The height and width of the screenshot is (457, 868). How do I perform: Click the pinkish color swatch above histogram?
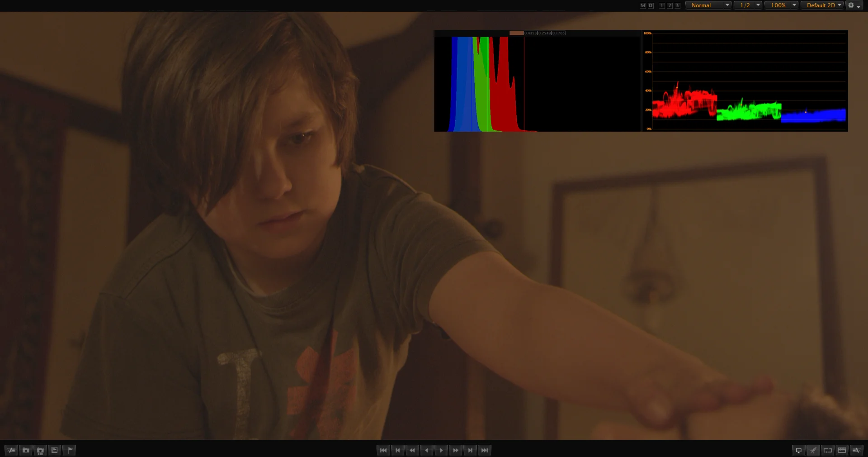pos(516,33)
